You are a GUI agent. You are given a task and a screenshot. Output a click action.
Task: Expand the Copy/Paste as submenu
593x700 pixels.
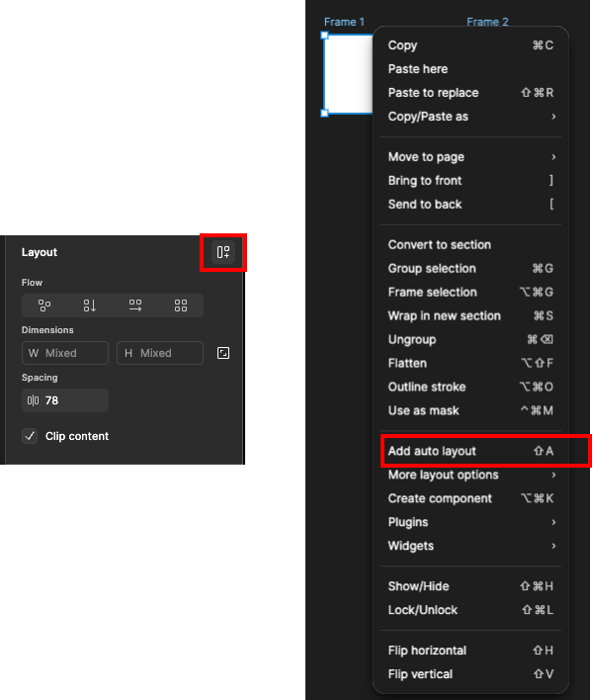tap(471, 117)
